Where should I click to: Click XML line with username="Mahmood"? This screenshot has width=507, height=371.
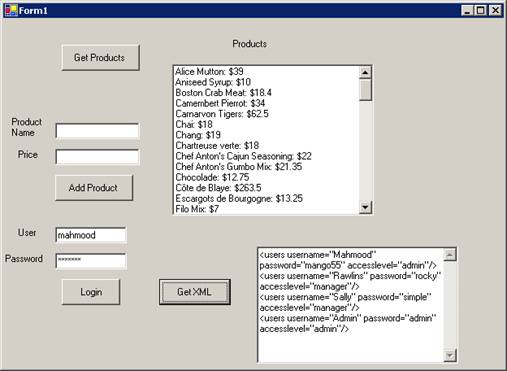point(318,255)
